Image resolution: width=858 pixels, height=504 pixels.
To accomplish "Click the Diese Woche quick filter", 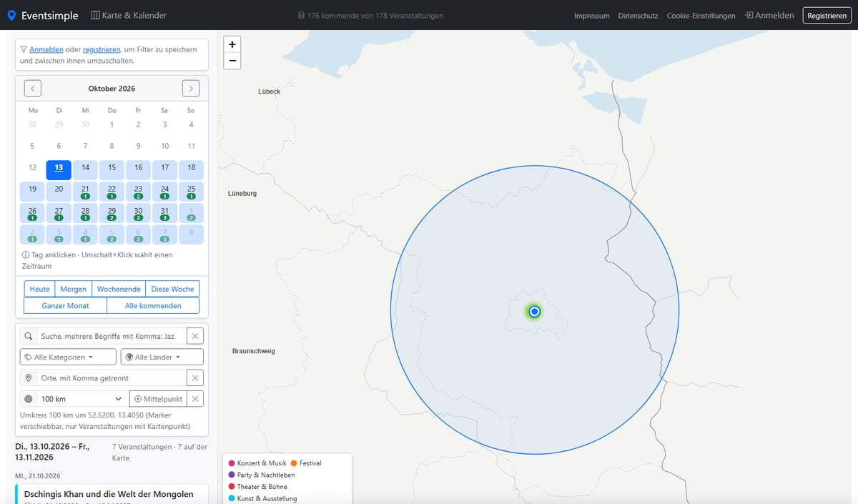I will [x=172, y=289].
